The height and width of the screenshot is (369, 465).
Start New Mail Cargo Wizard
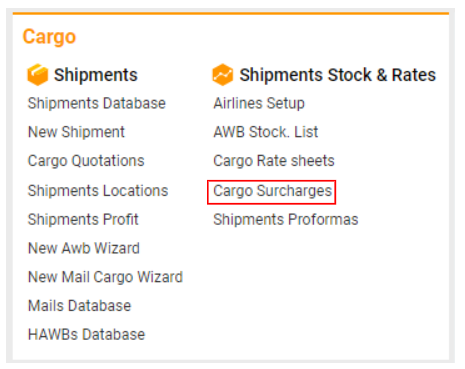[x=105, y=277]
